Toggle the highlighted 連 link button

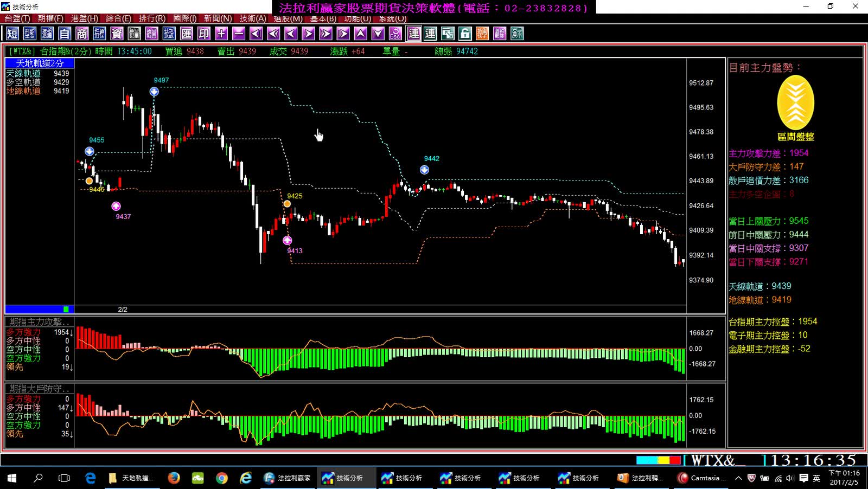click(x=414, y=34)
